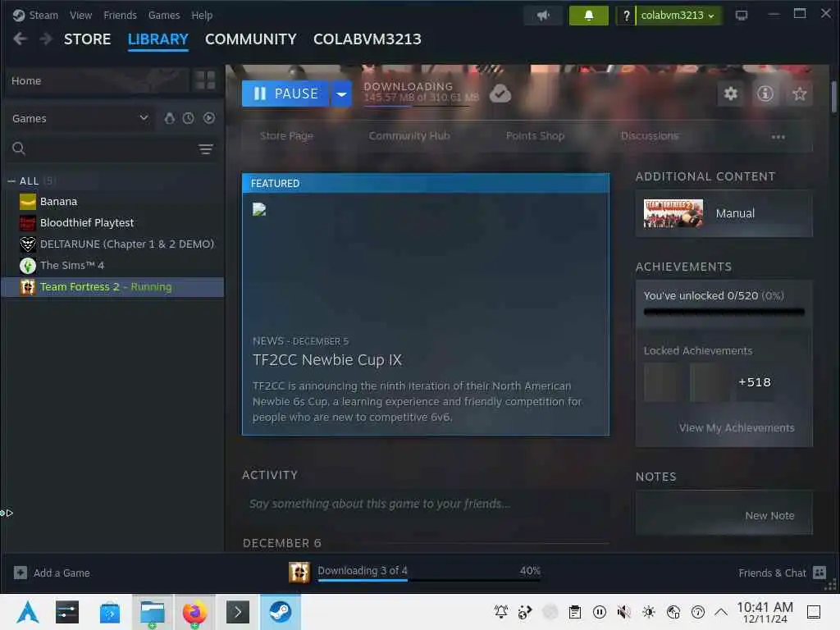This screenshot has height=630, width=840.
Task: Open the three dots more menu
Action: click(x=778, y=137)
